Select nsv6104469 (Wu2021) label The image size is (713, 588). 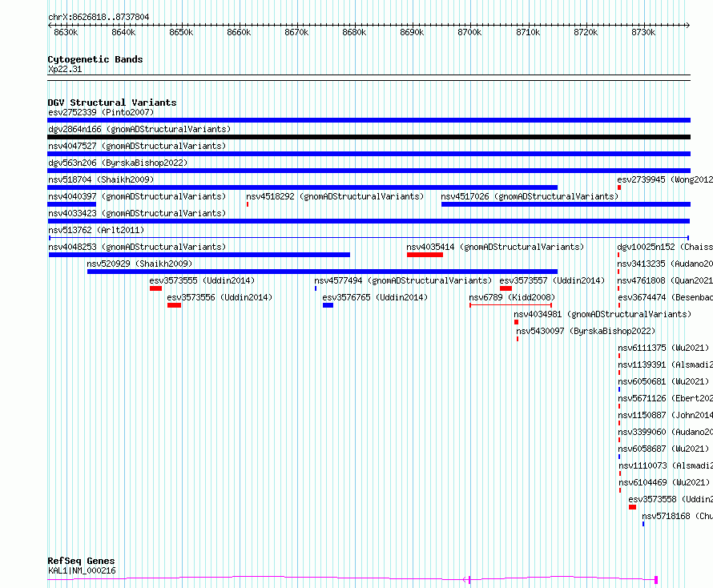point(664,482)
